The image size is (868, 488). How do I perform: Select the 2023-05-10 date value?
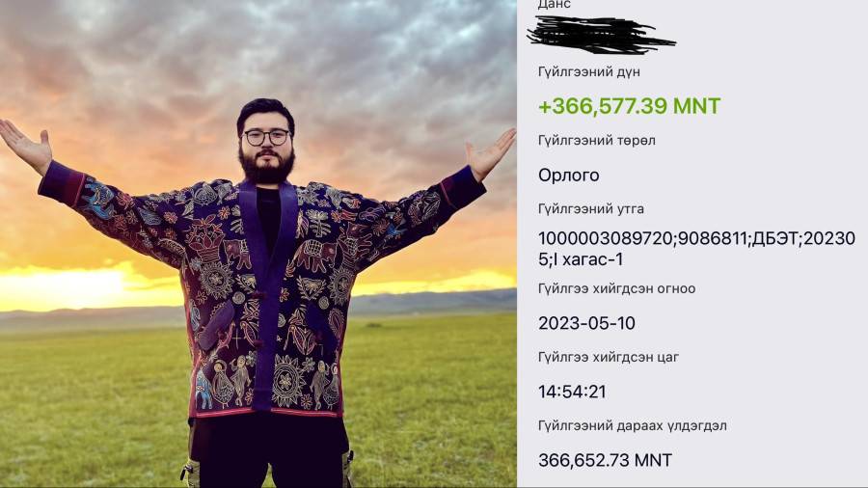click(586, 323)
